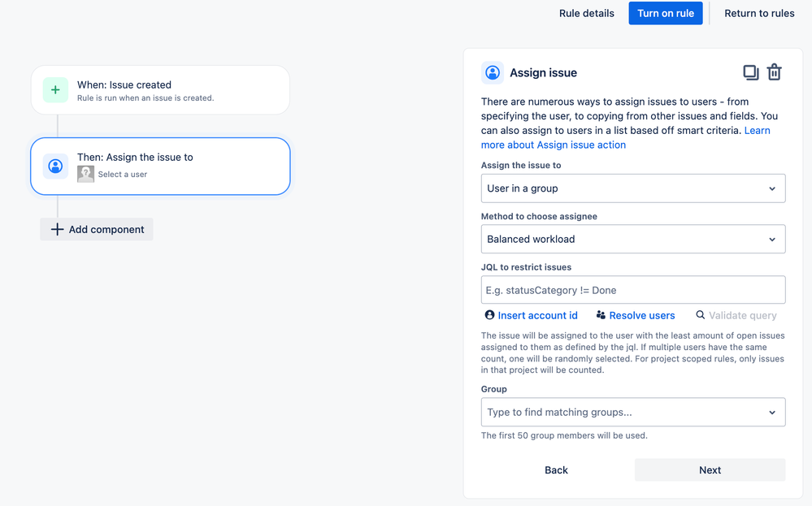The height and width of the screenshot is (506, 812).
Task: Go back via Return to rules
Action: (x=759, y=14)
